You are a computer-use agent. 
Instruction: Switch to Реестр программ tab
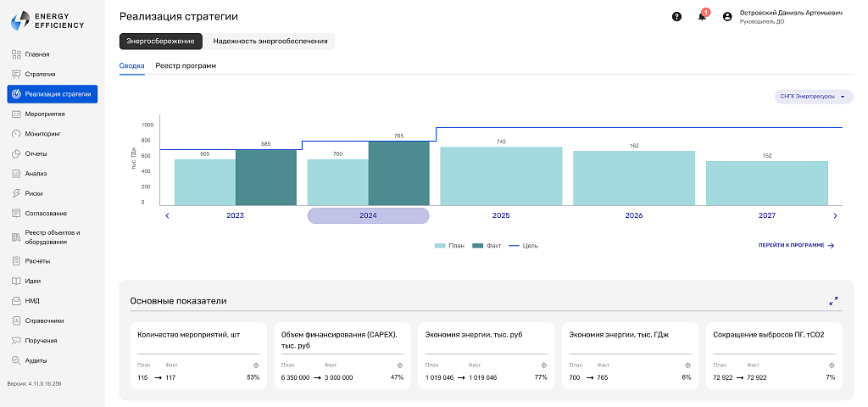pyautogui.click(x=186, y=66)
